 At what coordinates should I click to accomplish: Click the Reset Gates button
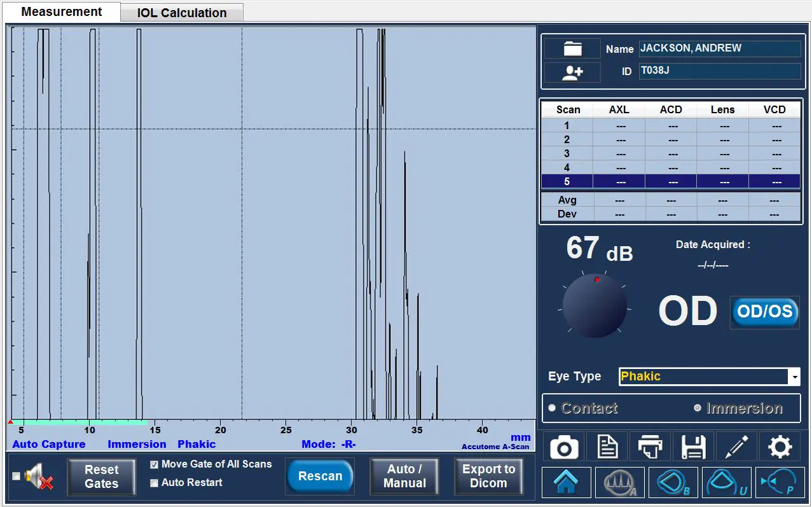[102, 476]
